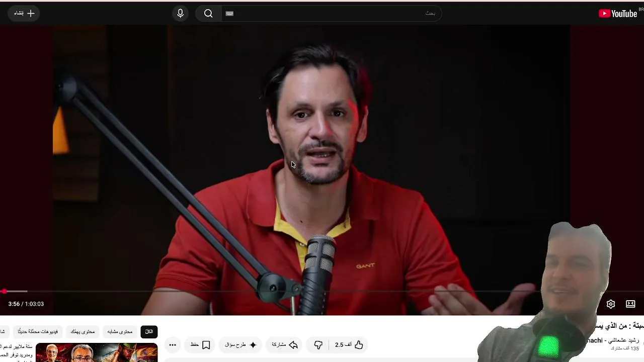The width and height of the screenshot is (644, 362).
Task: Click the create (إنشاء) plus button
Action: pyautogui.click(x=24, y=14)
